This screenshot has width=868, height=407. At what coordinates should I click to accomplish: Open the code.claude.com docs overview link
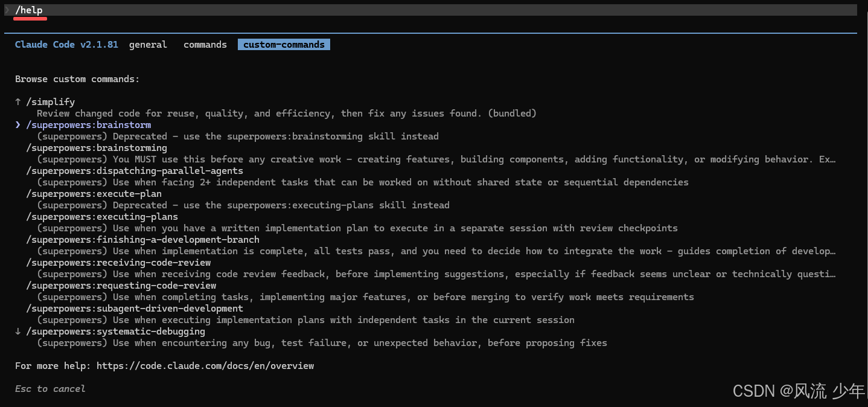[205, 366]
